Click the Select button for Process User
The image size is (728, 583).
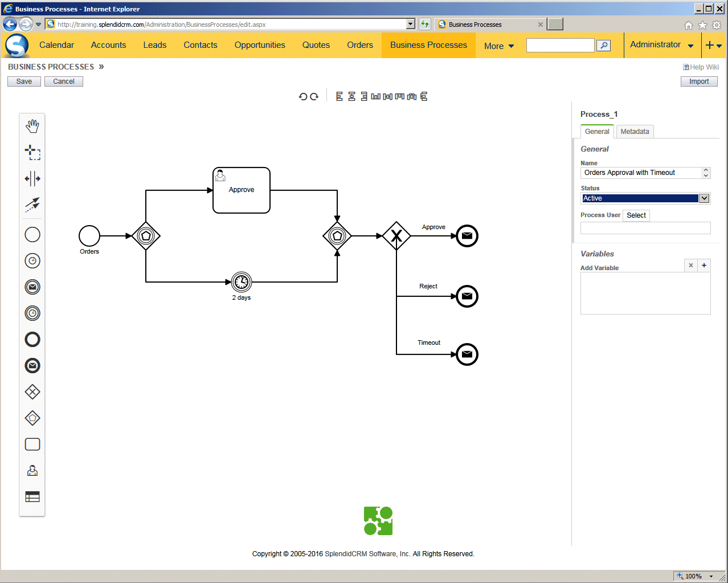[636, 215]
